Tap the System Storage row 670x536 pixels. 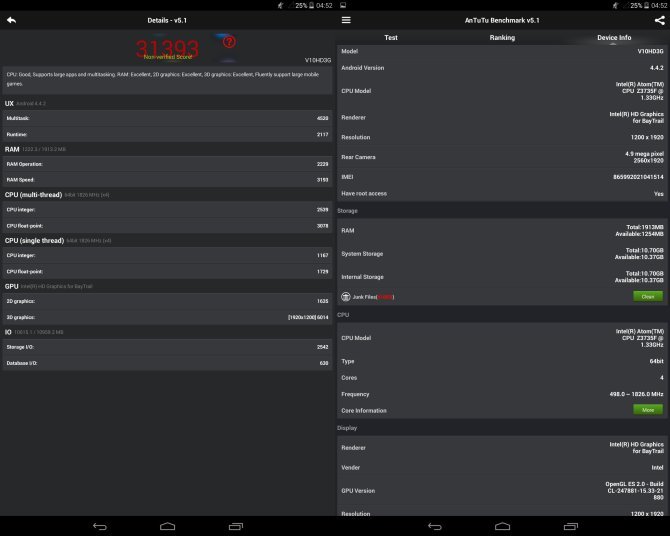point(502,253)
